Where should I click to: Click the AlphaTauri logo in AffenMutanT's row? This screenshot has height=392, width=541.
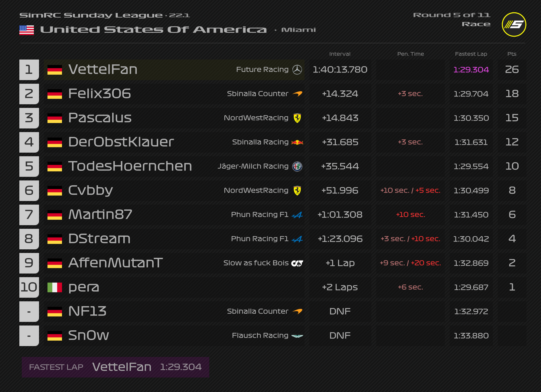coord(297,263)
